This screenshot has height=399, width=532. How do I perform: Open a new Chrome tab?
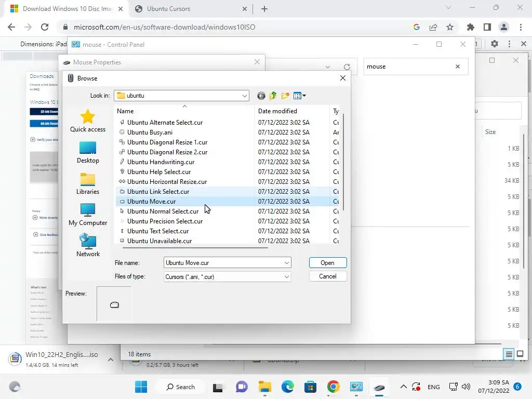(x=264, y=9)
